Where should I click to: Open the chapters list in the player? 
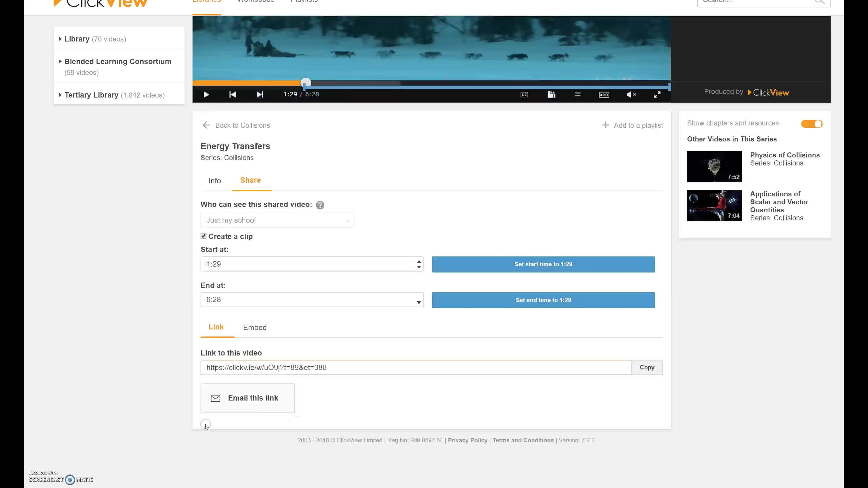[578, 95]
